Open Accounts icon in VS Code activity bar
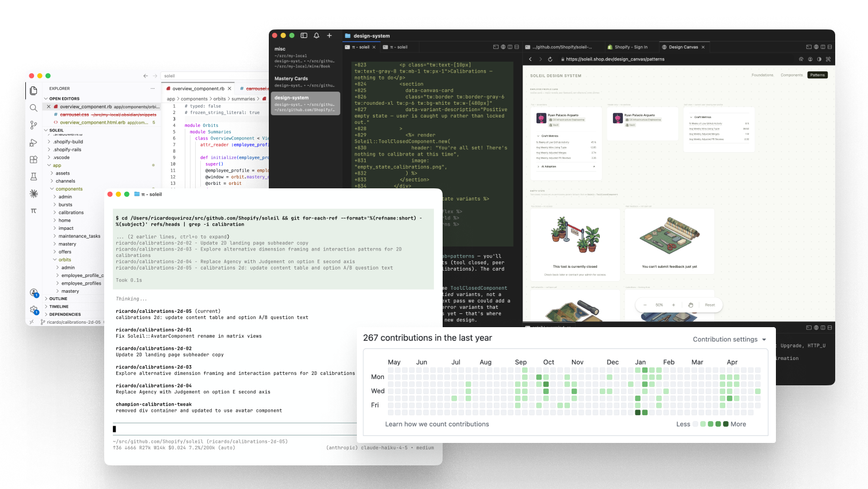The image size is (868, 489). 34,293
